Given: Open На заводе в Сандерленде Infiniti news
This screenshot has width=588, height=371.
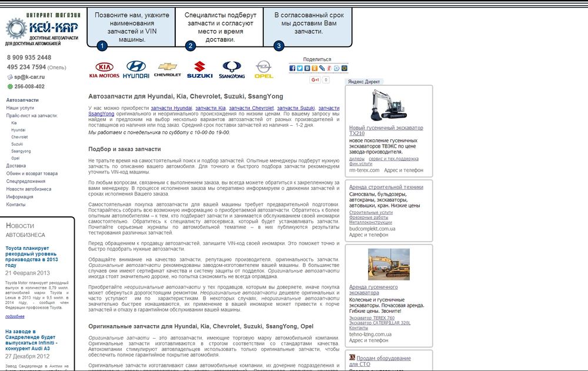Looking at the screenshot, I should [x=31, y=340].
